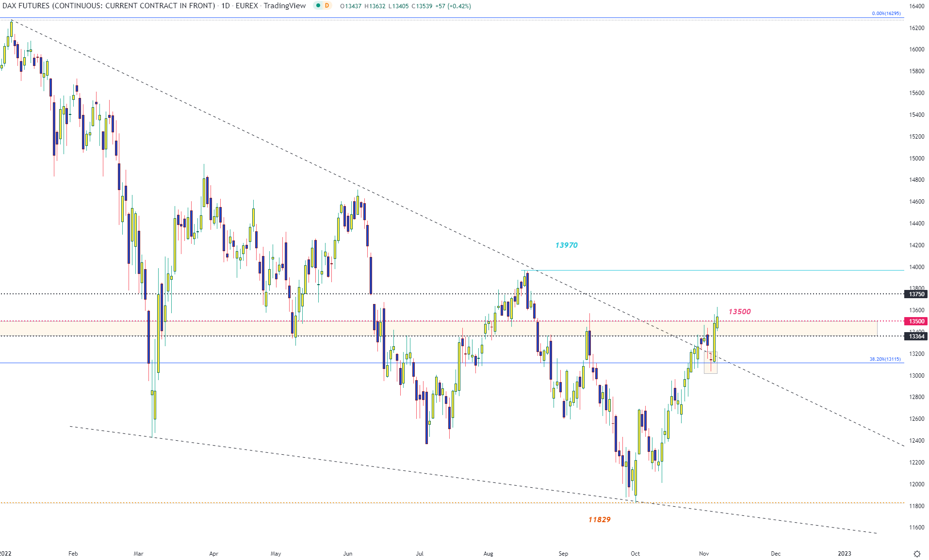Click 12600 on the price axis
Screen dimensions: 929x560
tap(916, 419)
